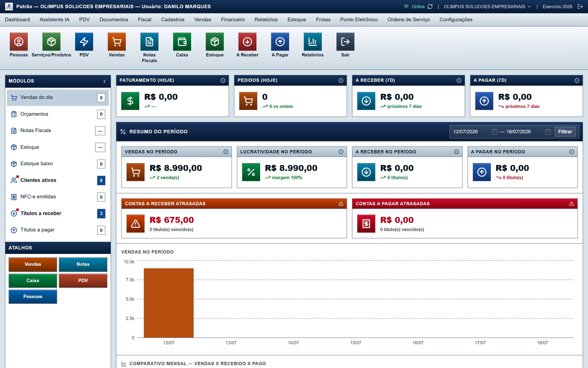Collapse the Módulos panel chevron
This screenshot has height=368, width=588.
click(105, 81)
